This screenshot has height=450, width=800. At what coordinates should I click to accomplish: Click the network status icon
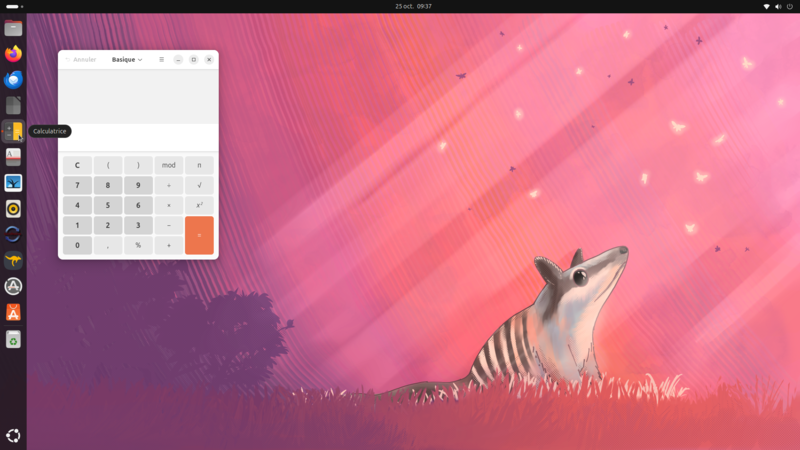[x=766, y=7]
